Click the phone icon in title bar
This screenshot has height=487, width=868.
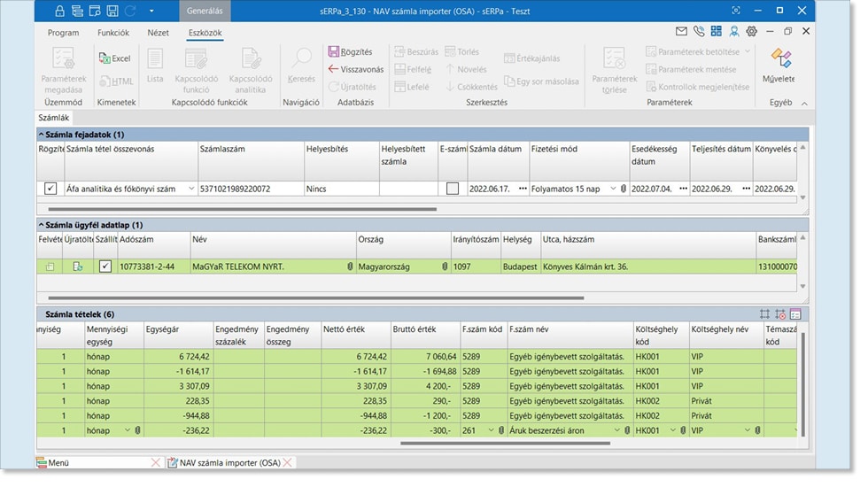click(x=699, y=32)
